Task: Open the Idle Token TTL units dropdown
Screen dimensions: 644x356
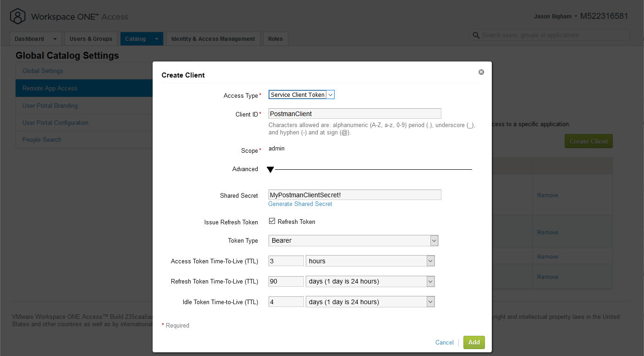Action: [430, 301]
